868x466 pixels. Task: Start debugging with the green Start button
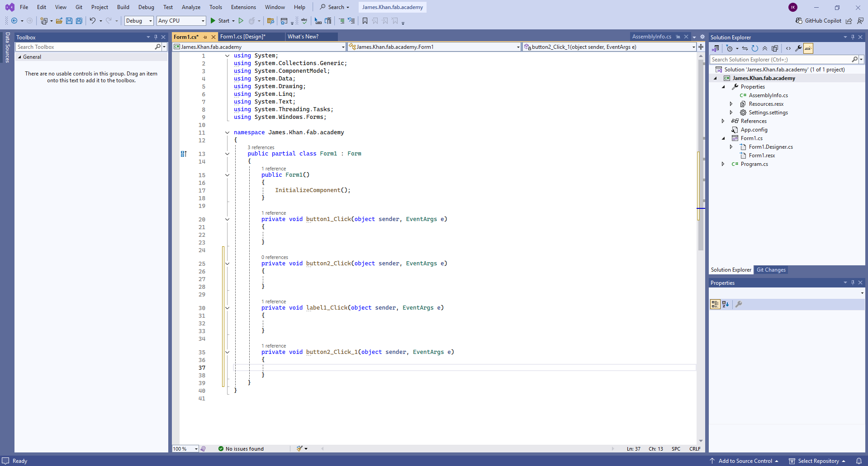220,21
